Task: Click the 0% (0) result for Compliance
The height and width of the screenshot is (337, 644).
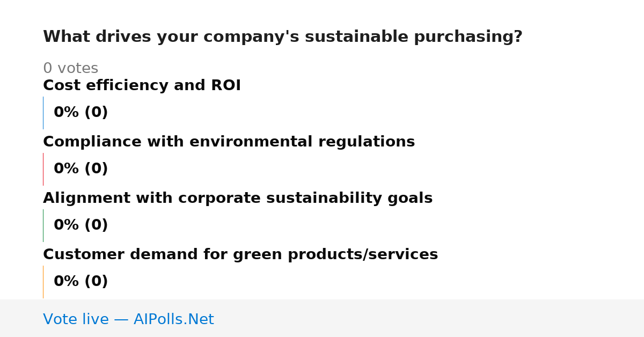Action: click(80, 169)
